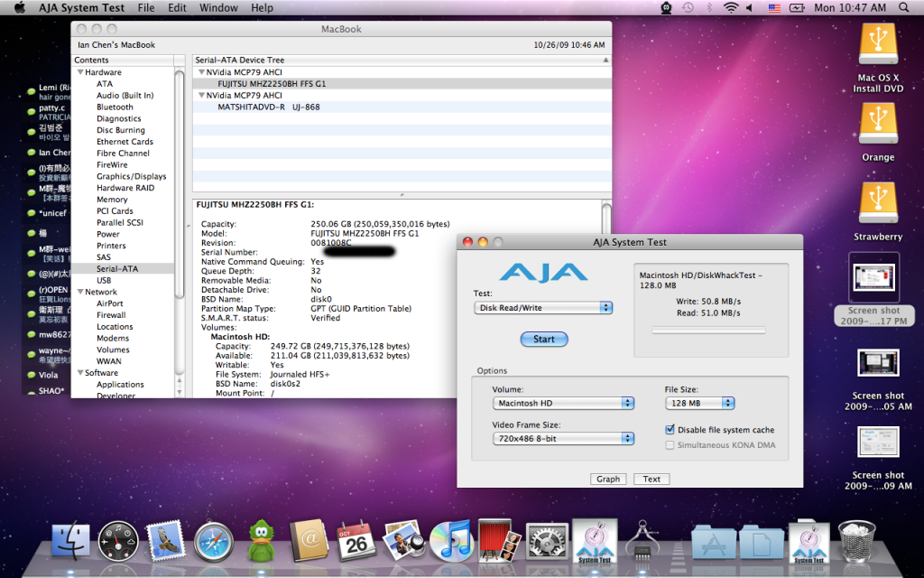Image resolution: width=924 pixels, height=578 pixels.
Task: Toggle Simultaneous KONA DMA checkbox
Action: click(x=670, y=444)
